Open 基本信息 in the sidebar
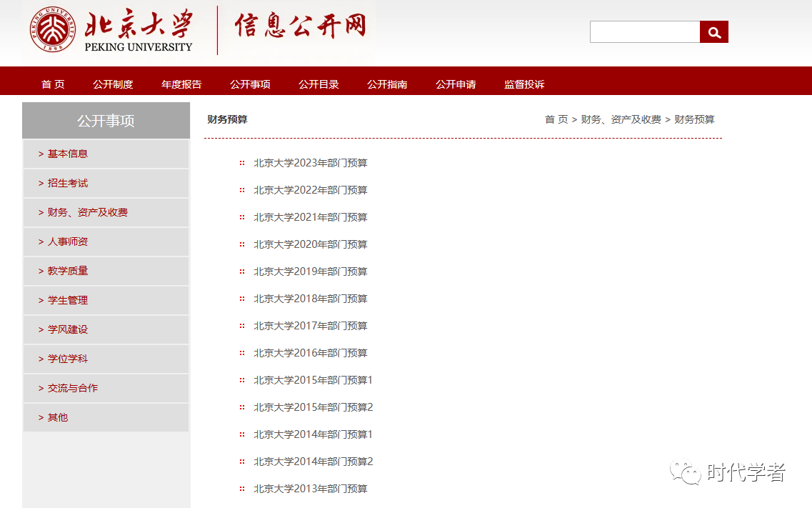Screen dimensions: 812x508 coord(106,154)
